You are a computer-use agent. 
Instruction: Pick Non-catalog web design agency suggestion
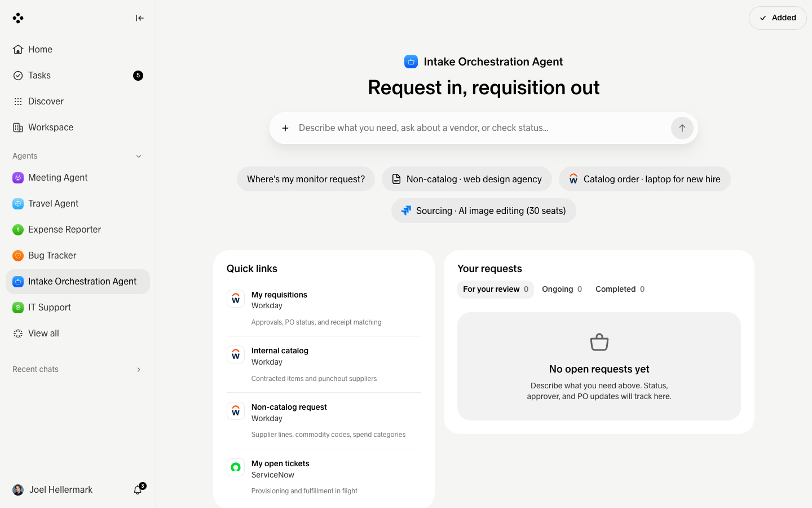pyautogui.click(x=467, y=179)
